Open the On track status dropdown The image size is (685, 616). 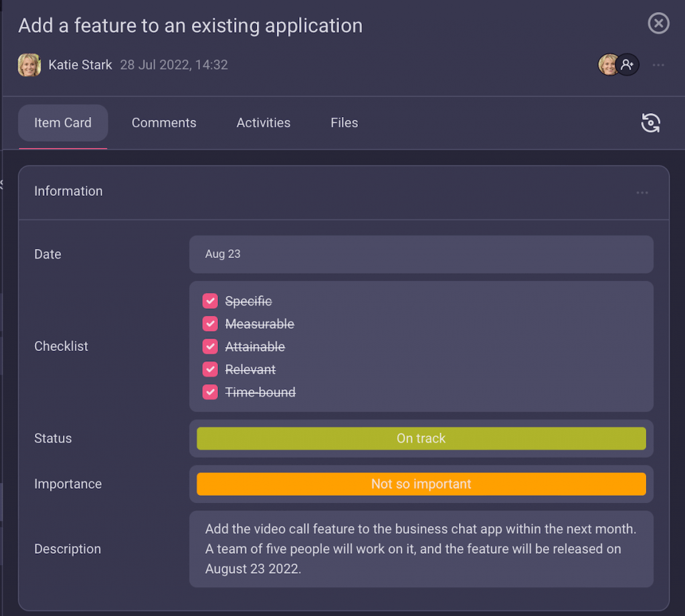421,439
